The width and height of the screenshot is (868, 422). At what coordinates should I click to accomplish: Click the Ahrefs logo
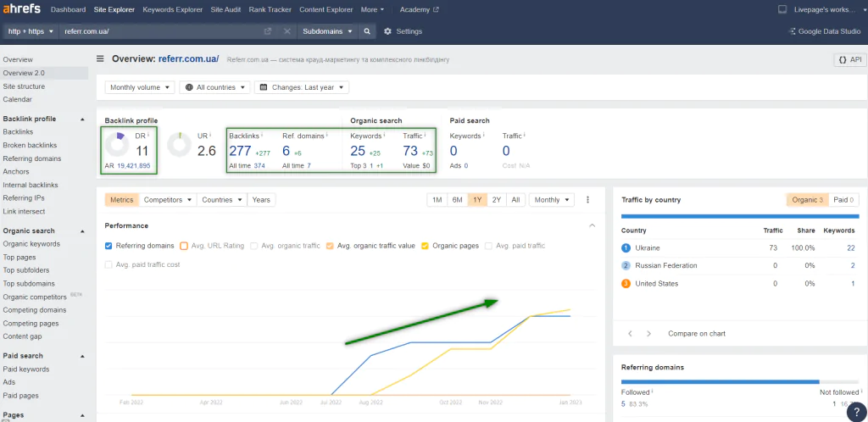pos(21,8)
